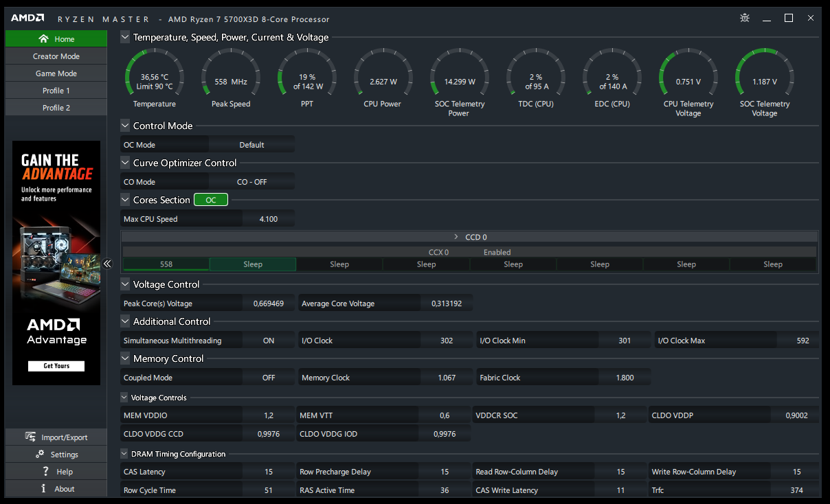Viewport: 830px width, 504px height.
Task: Click MEM VTT value 0,6
Action: coord(445,415)
